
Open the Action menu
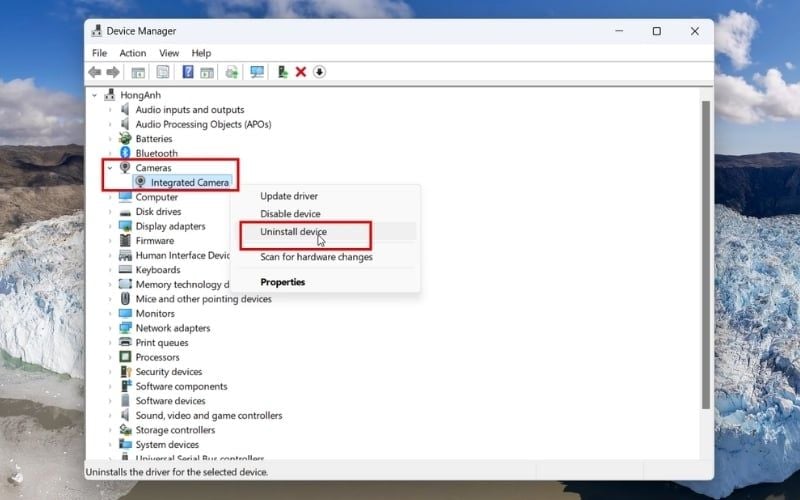pos(133,53)
